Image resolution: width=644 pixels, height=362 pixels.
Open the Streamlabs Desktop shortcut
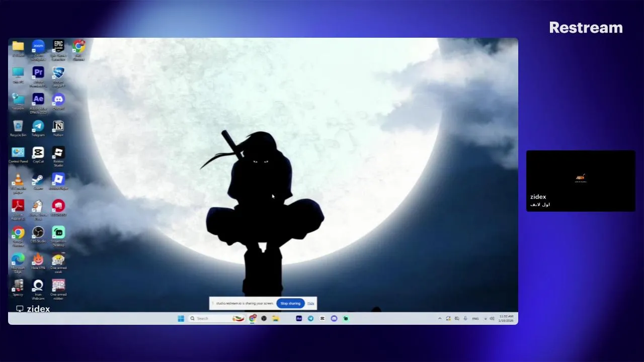(58, 236)
